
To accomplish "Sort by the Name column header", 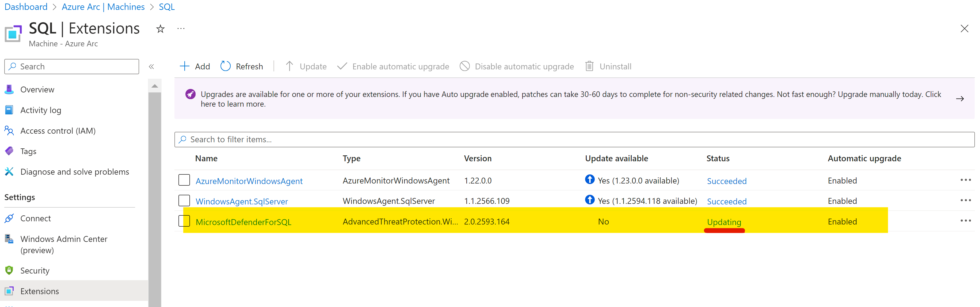I will pos(206,158).
